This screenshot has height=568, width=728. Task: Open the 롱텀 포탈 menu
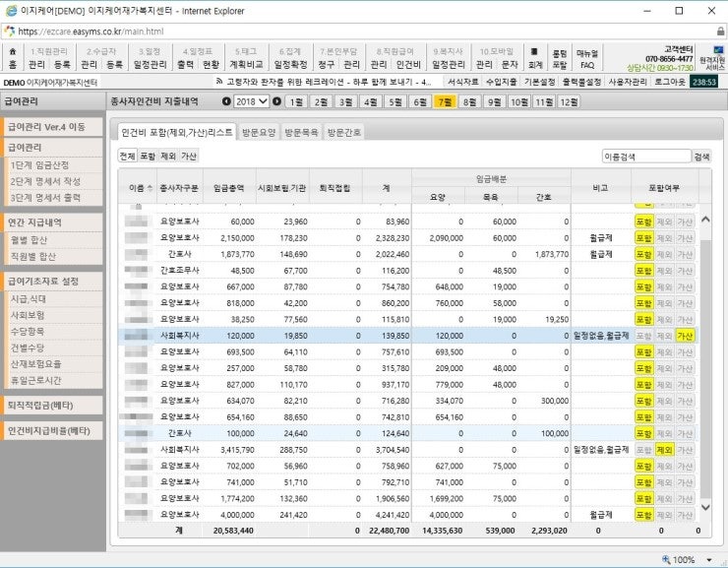(560, 59)
